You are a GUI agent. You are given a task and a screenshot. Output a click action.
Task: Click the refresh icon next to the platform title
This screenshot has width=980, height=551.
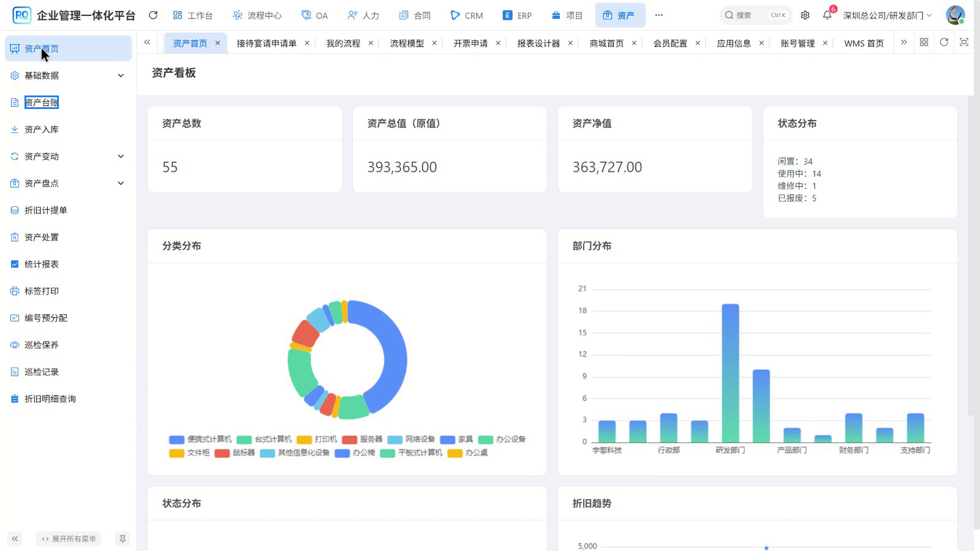tap(153, 15)
